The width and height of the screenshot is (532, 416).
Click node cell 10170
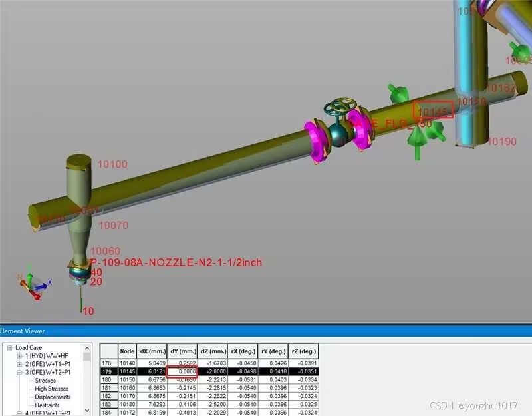point(127,396)
